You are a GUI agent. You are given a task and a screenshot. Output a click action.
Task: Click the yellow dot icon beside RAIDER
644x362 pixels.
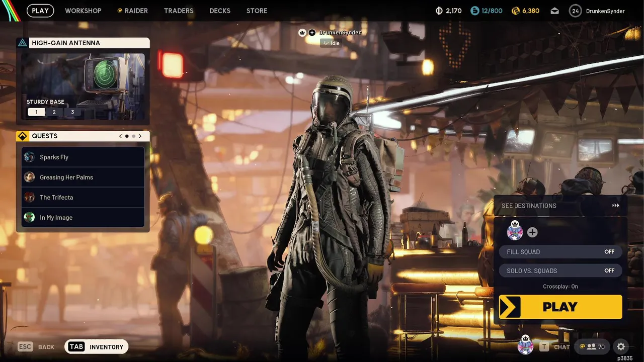pyautogui.click(x=120, y=11)
